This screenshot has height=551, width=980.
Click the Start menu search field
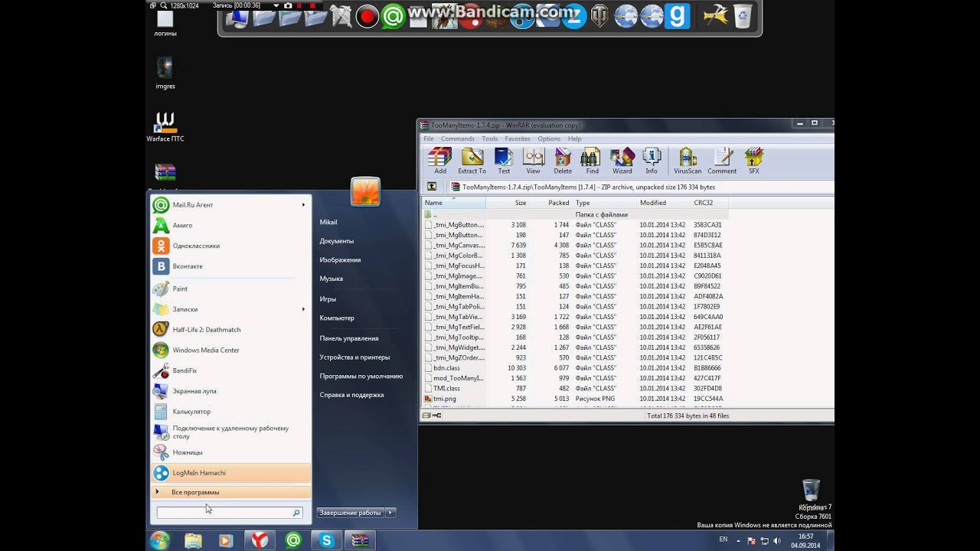(x=229, y=513)
